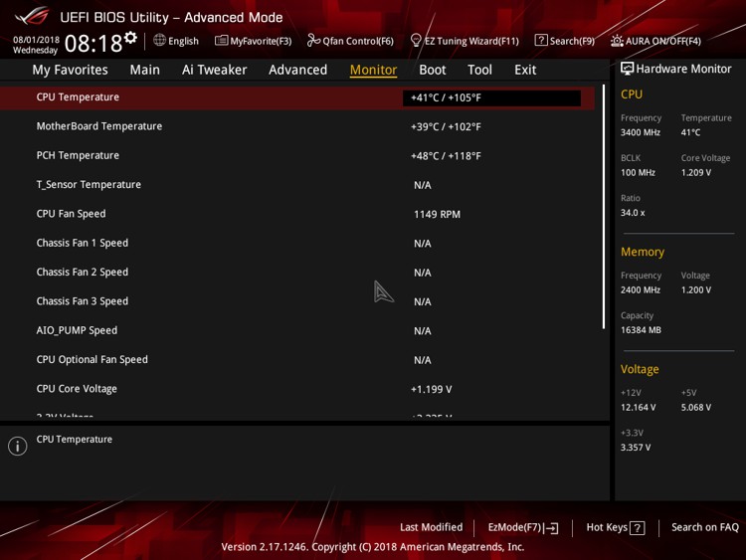Select CPU Core Voltage row
The image size is (746, 560).
(297, 389)
